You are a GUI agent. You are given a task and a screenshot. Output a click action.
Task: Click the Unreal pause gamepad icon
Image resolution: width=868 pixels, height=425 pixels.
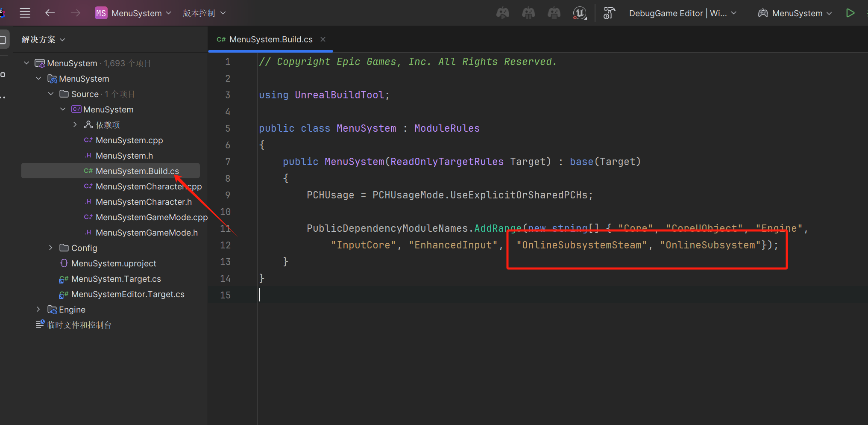pos(528,13)
